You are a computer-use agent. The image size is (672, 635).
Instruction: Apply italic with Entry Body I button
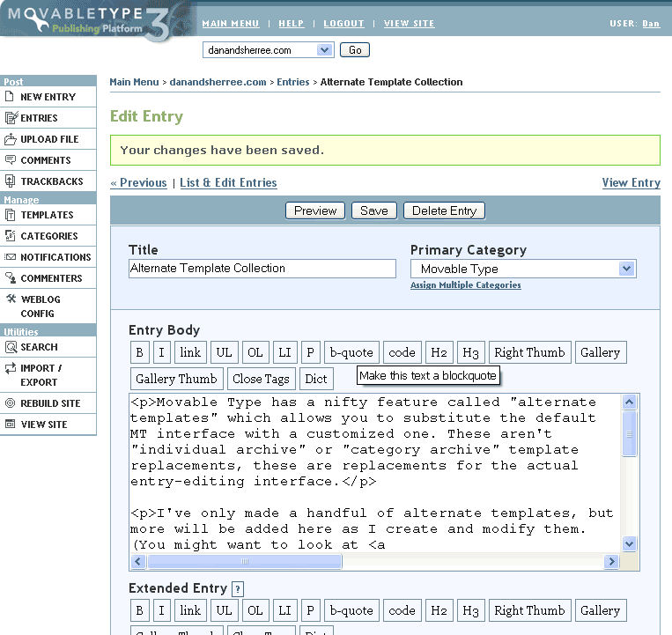(161, 352)
